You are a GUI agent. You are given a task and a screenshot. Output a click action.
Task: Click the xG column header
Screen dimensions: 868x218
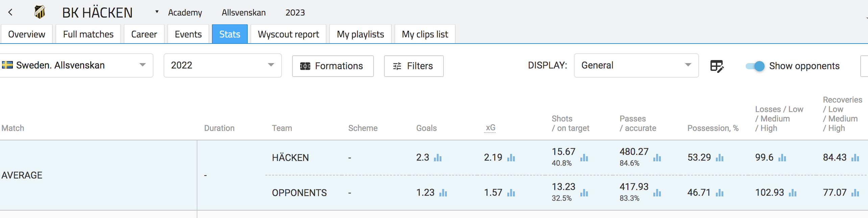pos(490,128)
